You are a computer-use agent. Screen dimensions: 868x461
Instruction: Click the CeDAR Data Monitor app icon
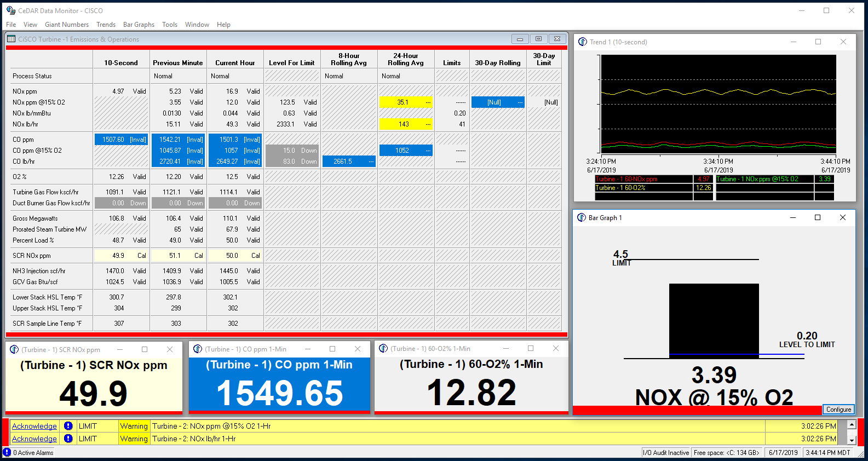pos(10,10)
